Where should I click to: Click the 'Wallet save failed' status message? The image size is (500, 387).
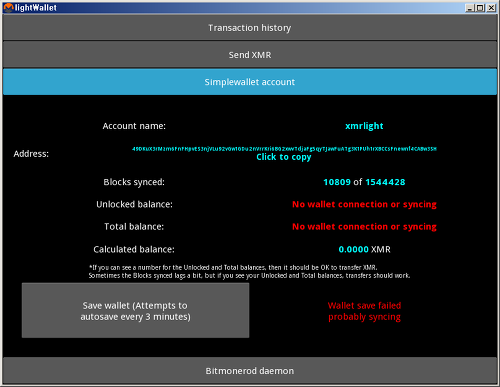(x=364, y=311)
